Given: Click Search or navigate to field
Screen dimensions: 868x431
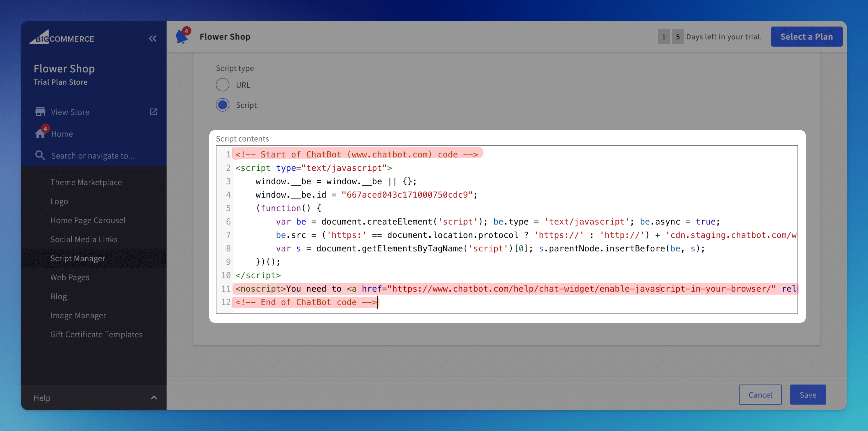Looking at the screenshot, I should 93,156.
